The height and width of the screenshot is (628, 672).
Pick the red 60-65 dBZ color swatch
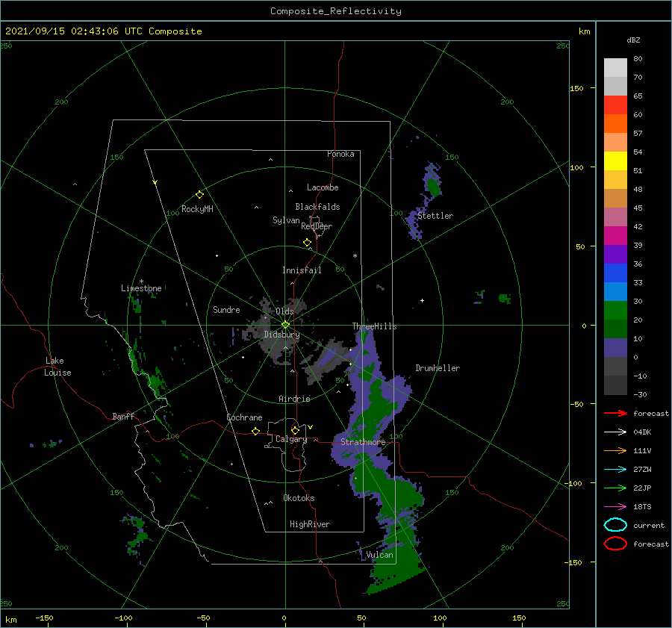[615, 105]
